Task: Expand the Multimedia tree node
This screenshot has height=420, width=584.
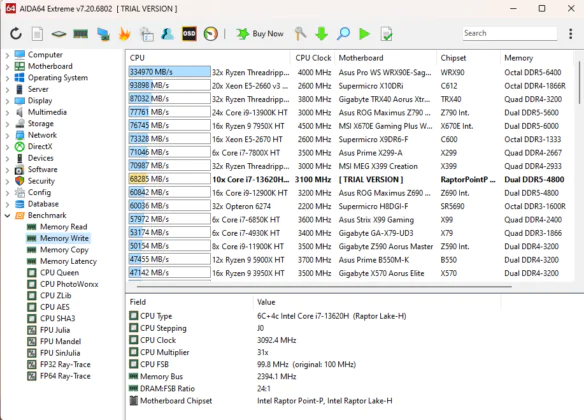Action: point(7,112)
